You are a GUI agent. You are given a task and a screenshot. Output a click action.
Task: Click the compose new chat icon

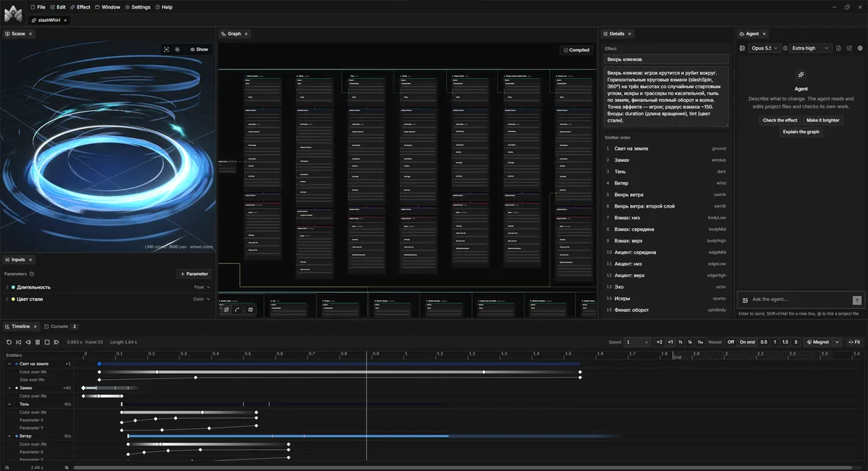[849, 48]
